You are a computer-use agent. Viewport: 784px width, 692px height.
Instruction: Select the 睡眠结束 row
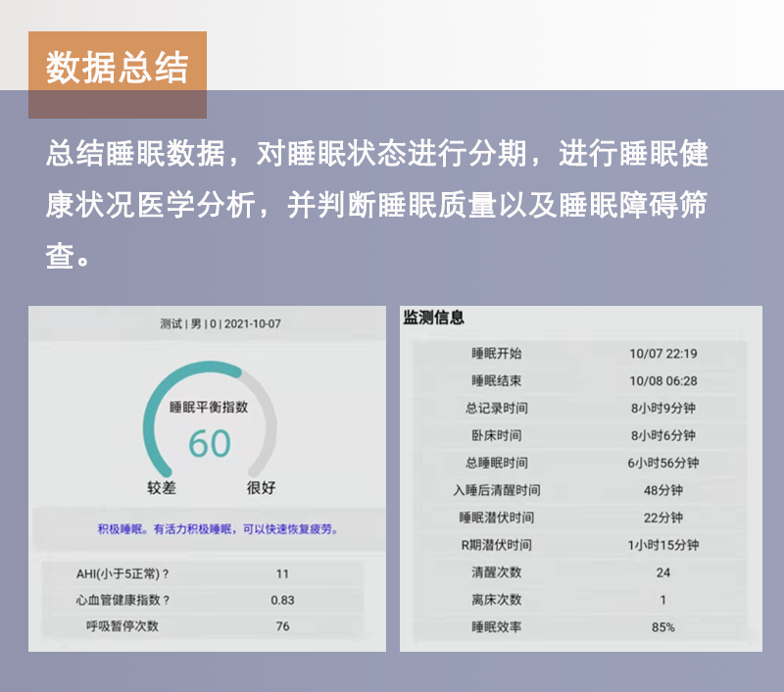tap(580, 381)
